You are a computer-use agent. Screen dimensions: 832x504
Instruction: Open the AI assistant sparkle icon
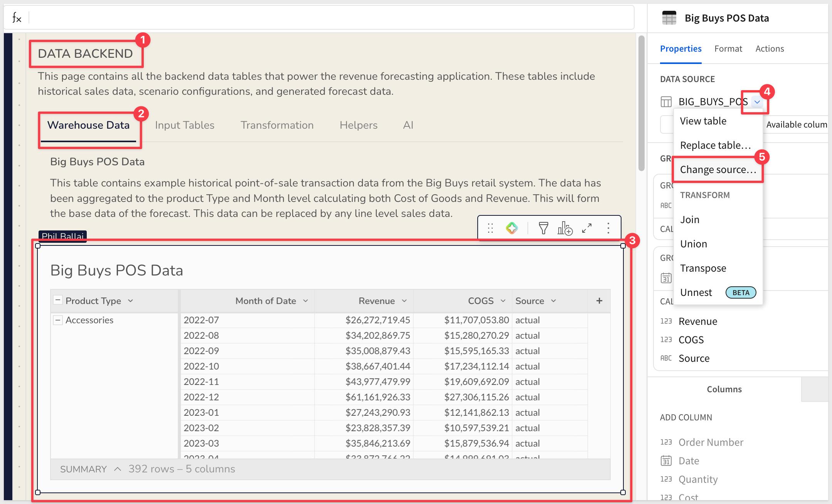(x=512, y=228)
